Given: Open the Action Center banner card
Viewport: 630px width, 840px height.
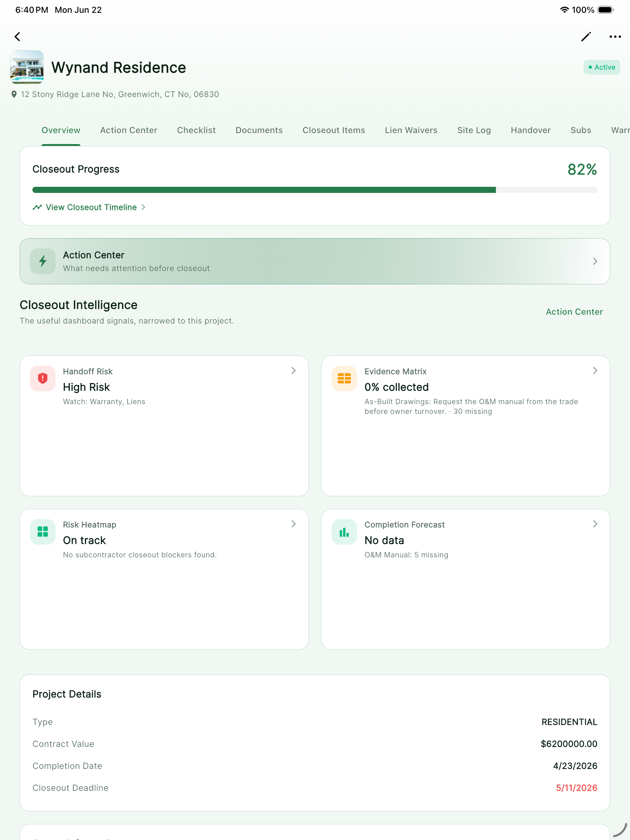Looking at the screenshot, I should click(315, 261).
